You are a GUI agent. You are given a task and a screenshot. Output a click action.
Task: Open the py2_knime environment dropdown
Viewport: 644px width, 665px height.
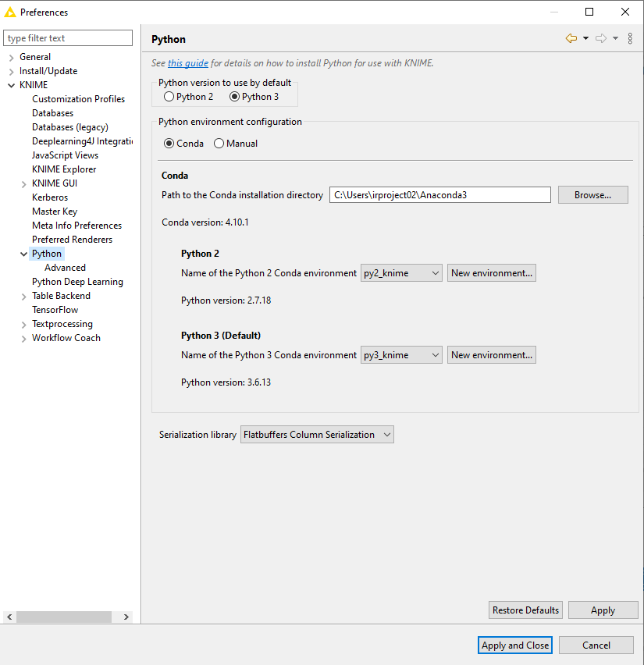401,273
